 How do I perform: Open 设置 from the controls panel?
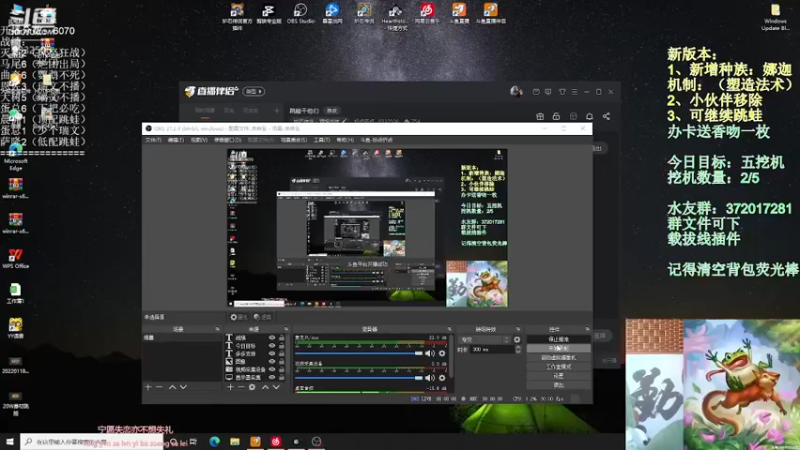tap(558, 376)
